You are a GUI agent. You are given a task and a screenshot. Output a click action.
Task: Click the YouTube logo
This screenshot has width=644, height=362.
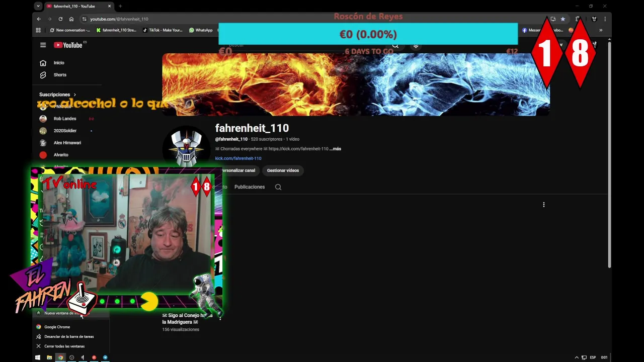[x=68, y=45]
